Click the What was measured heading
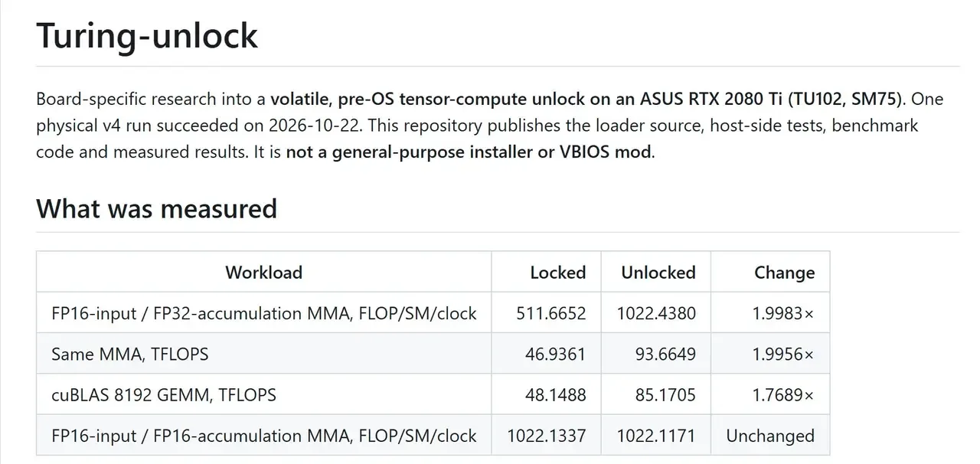Viewport: 980px width, 464px height. [x=156, y=208]
